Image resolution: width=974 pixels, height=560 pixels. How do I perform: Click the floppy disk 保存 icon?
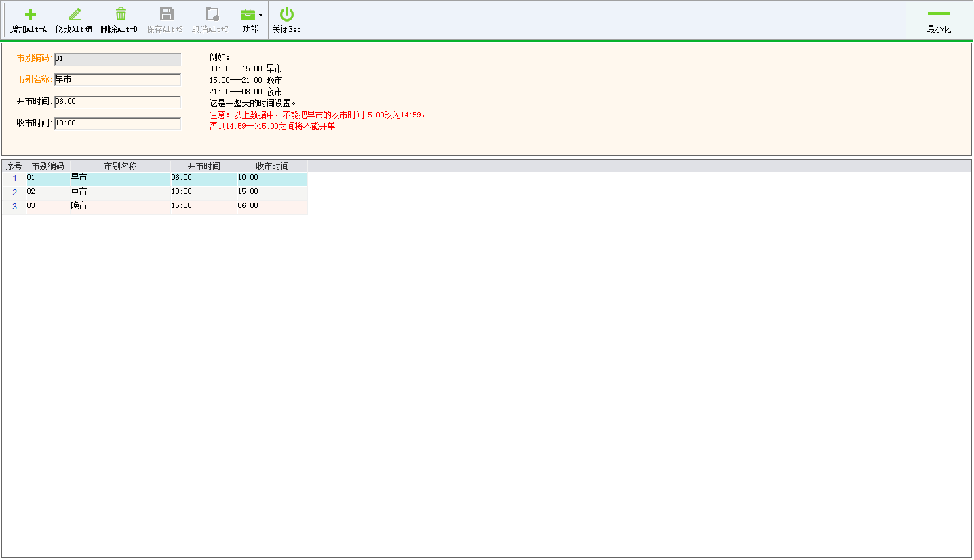pyautogui.click(x=166, y=14)
